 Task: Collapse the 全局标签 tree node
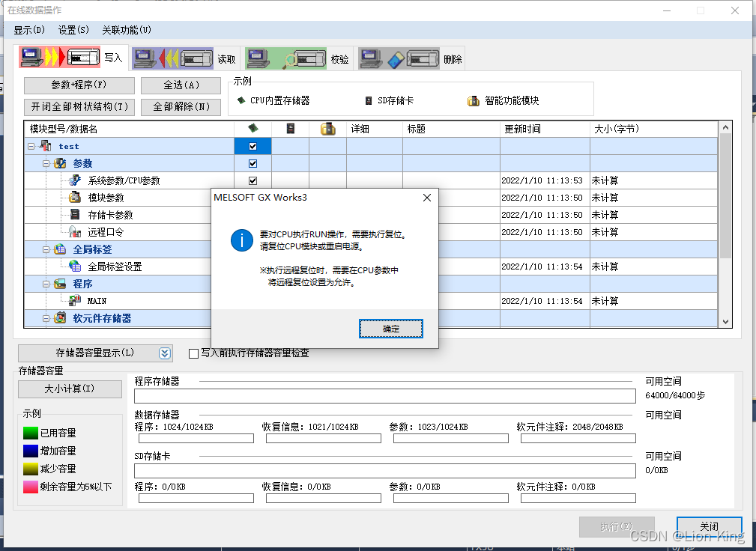[x=46, y=249]
